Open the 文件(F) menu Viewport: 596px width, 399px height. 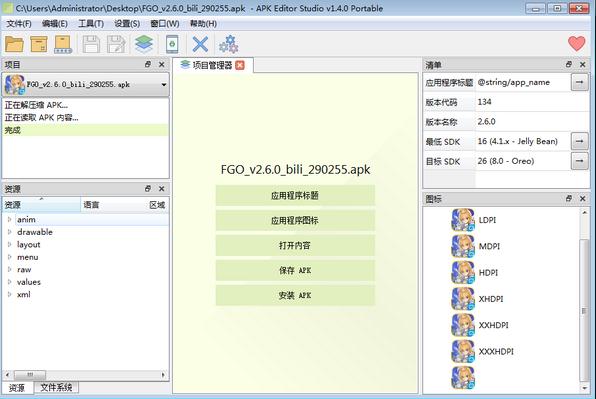(19, 24)
